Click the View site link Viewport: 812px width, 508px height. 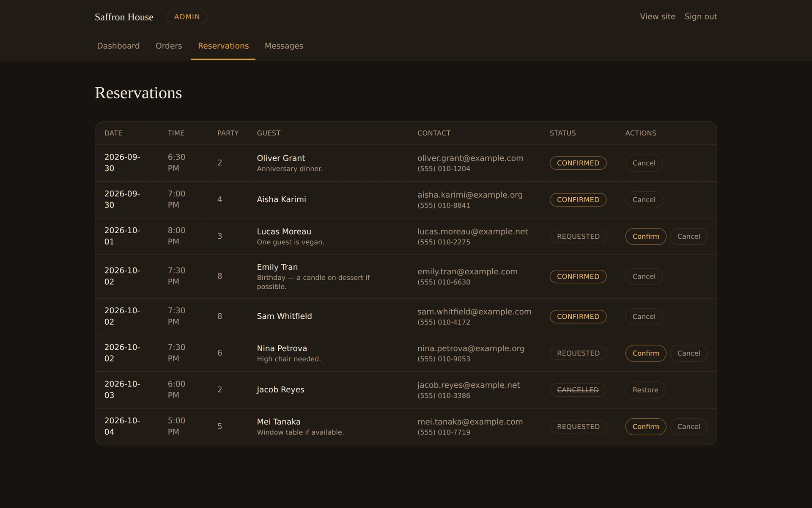[x=658, y=17]
